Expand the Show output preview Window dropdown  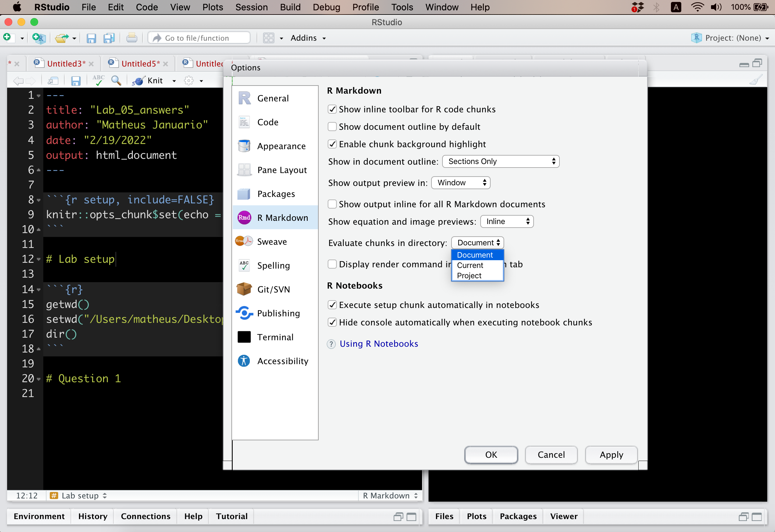pos(461,183)
